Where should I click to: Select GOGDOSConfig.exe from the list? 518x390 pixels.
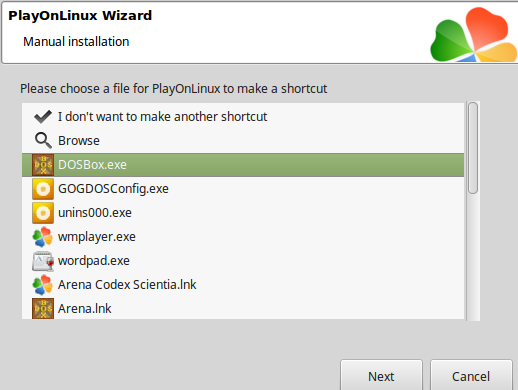pyautogui.click(x=243, y=189)
